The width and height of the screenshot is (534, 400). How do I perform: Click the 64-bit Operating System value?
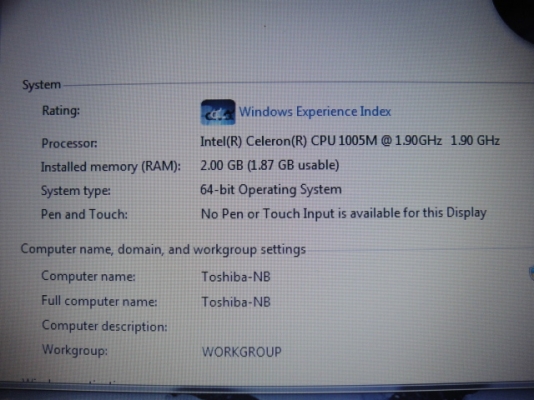[271, 190]
